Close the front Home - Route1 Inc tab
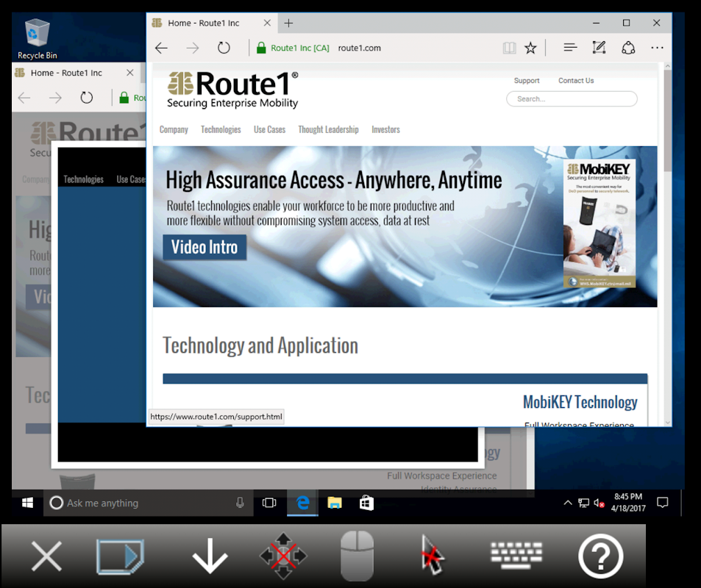Viewport: 701px width, 588px height. [x=267, y=23]
